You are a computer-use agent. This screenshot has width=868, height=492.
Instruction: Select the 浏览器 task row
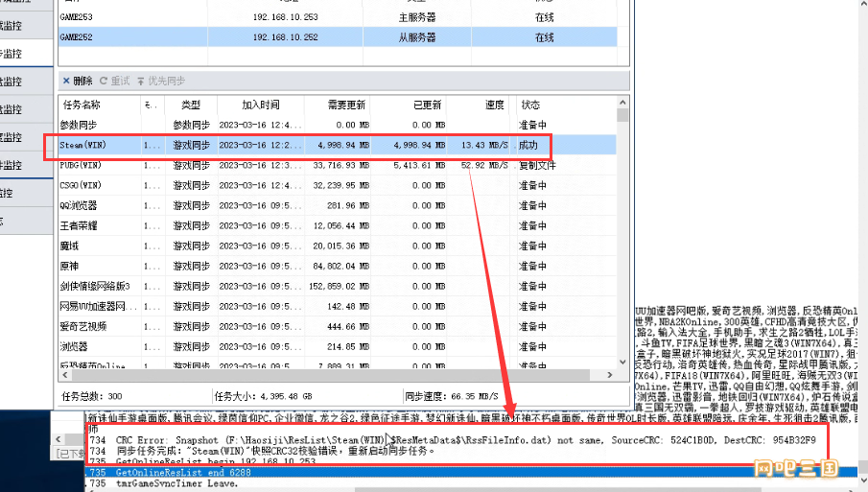pyautogui.click(x=338, y=346)
